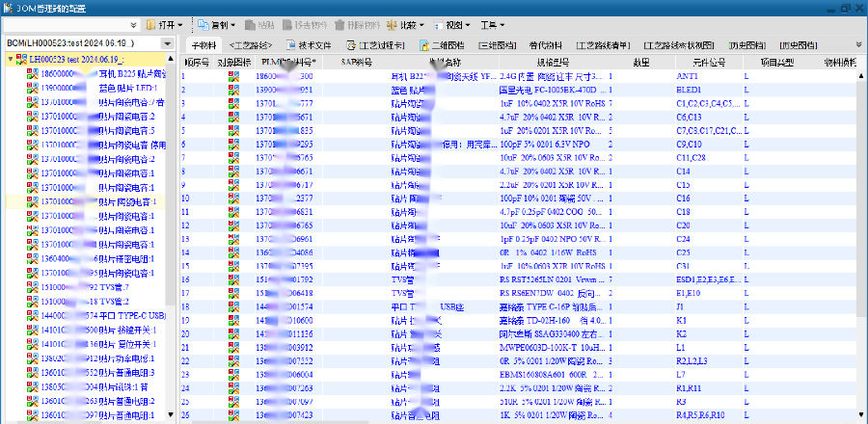Click object icon in row for L7

click(233, 374)
